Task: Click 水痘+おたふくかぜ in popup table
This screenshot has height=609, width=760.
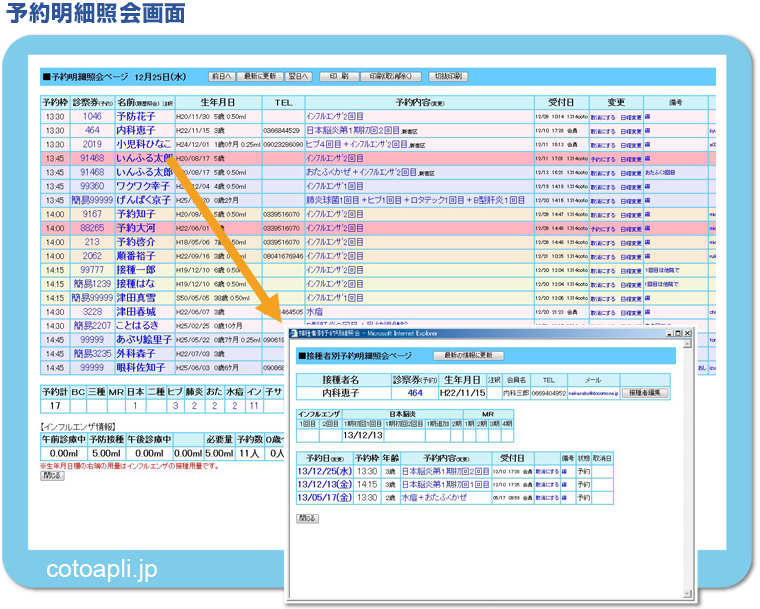Action: coord(434,497)
